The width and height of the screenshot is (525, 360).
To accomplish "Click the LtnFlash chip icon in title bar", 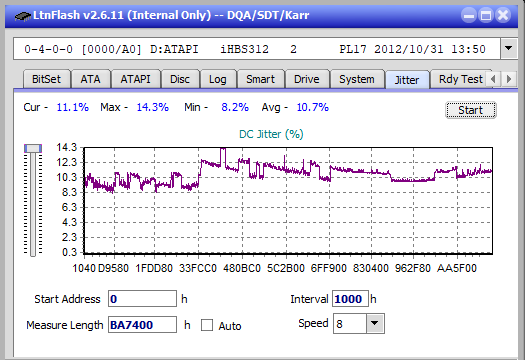I will pos(22,15).
